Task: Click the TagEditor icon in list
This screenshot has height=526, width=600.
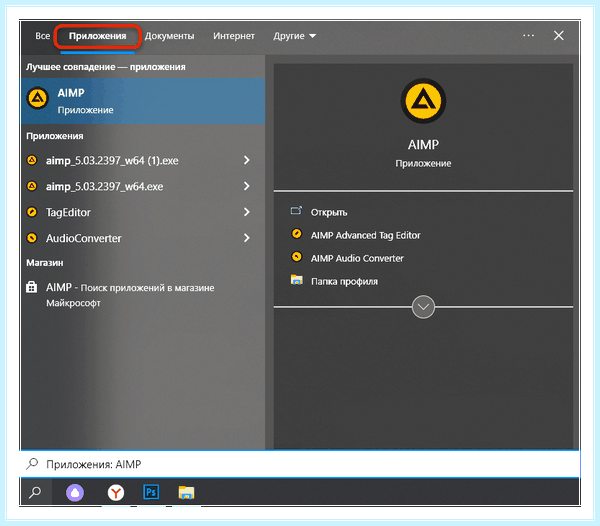Action: [32, 212]
